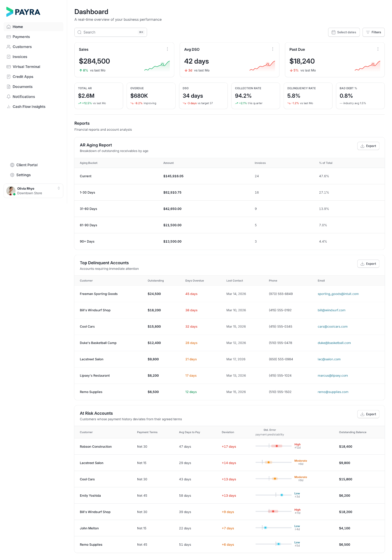392x560 pixels.
Task: Click John Melton predictability bar
Action: [x=274, y=528]
